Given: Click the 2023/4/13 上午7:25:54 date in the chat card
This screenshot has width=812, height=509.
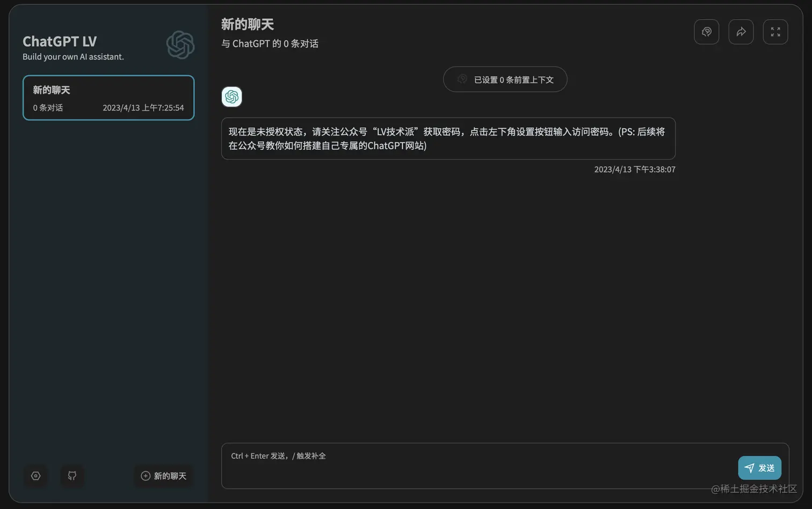Looking at the screenshot, I should pyautogui.click(x=143, y=107).
